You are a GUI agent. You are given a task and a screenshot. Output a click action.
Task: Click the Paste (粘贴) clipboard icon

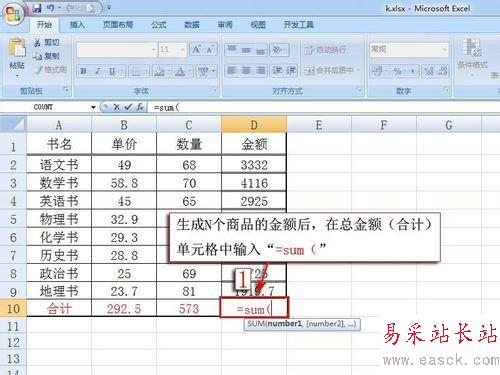[17, 47]
